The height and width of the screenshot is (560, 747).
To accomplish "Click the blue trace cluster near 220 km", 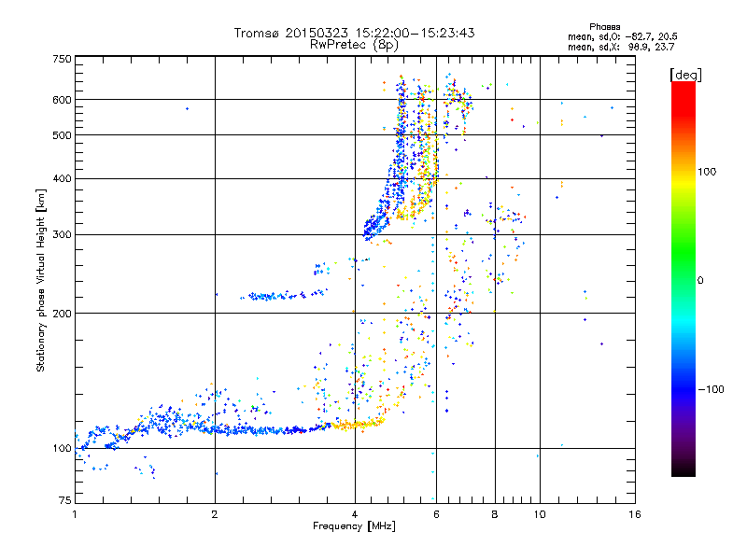I will (x=284, y=296).
